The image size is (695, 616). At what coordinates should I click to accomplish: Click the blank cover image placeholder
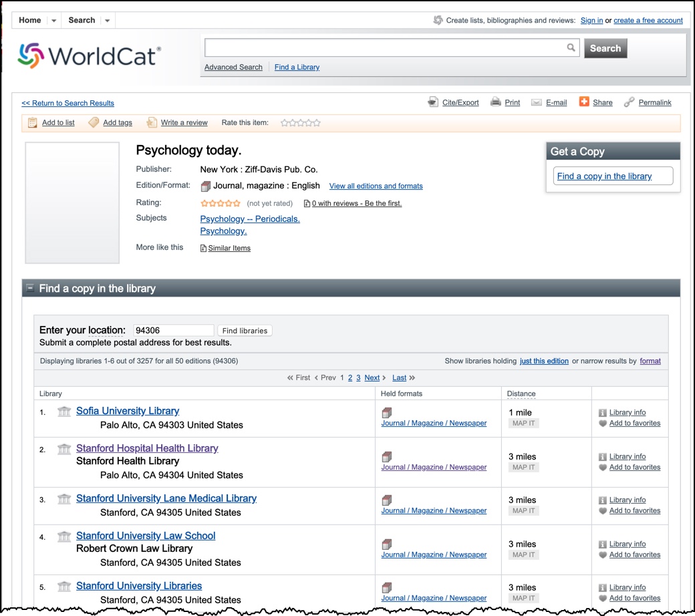click(72, 202)
